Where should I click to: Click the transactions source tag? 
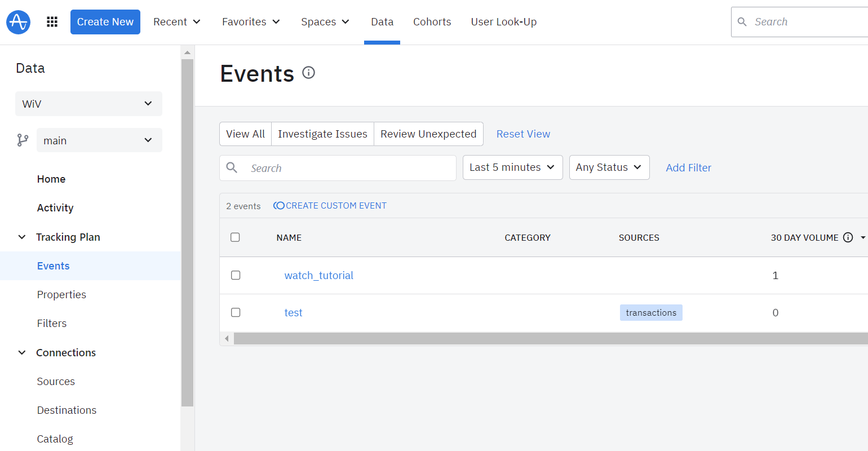(651, 312)
